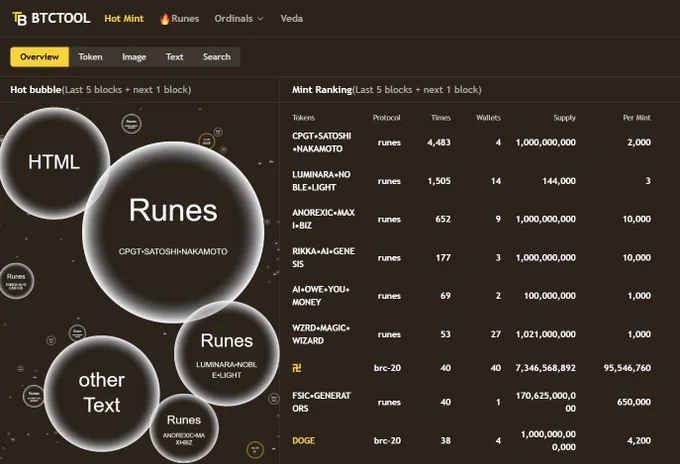Click the Tokens column header
The width and height of the screenshot is (680, 464).
(304, 118)
